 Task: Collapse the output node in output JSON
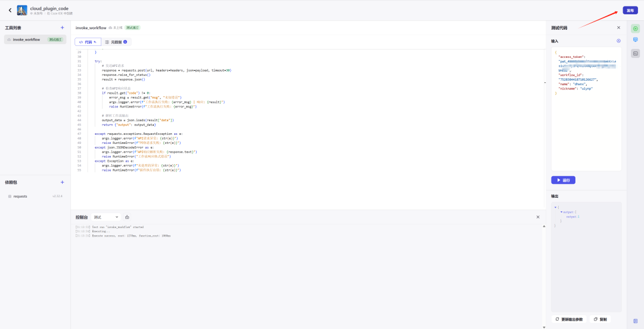562,212
